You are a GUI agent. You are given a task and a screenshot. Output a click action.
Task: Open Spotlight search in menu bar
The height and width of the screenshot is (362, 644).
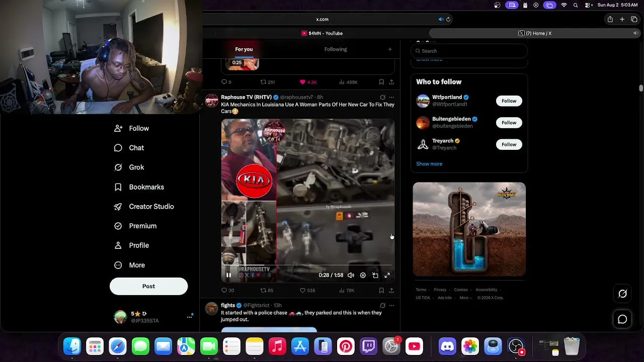point(576,5)
